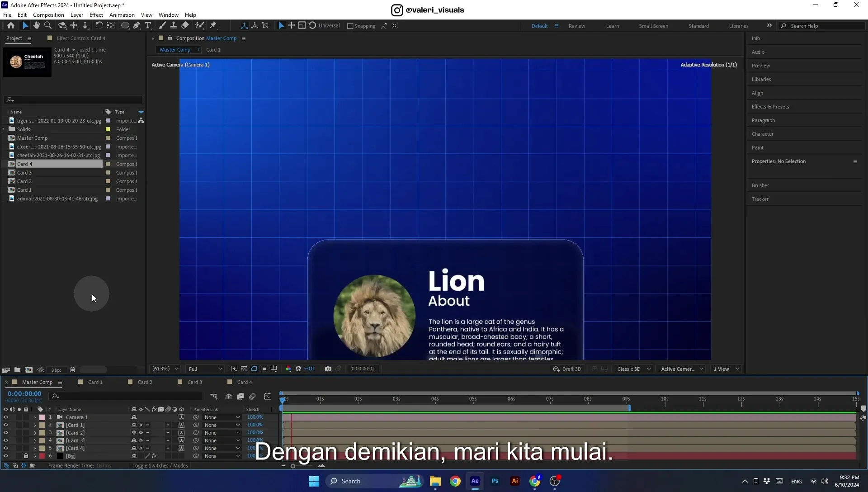Open the Animation menu
Screen dimensions: 868x492
click(122, 15)
